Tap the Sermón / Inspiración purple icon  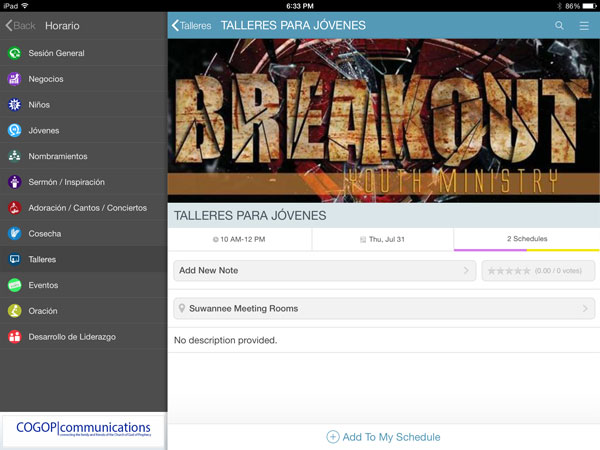click(x=15, y=182)
